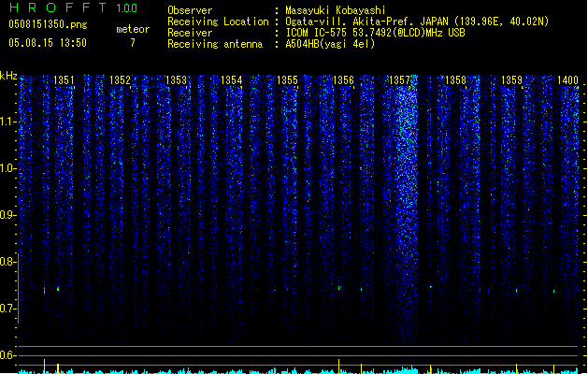Click the 1351 time marker
This screenshot has width=588, height=374.
click(65, 80)
